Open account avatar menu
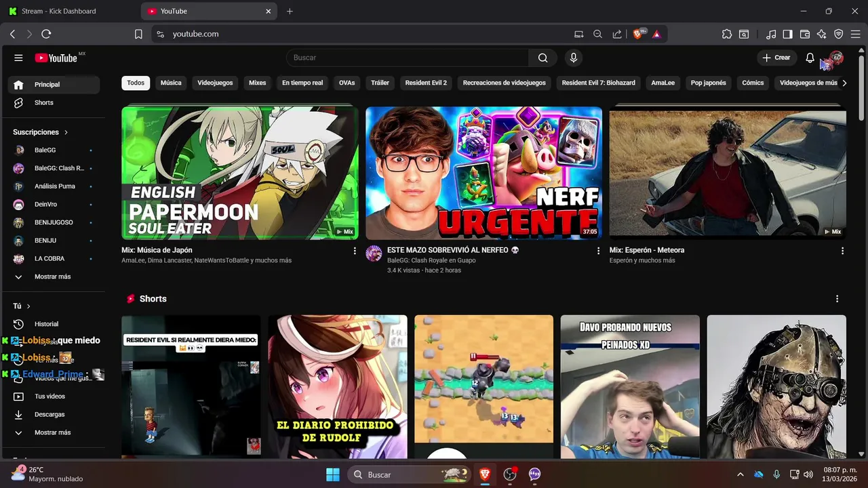868x488 pixels. (835, 58)
